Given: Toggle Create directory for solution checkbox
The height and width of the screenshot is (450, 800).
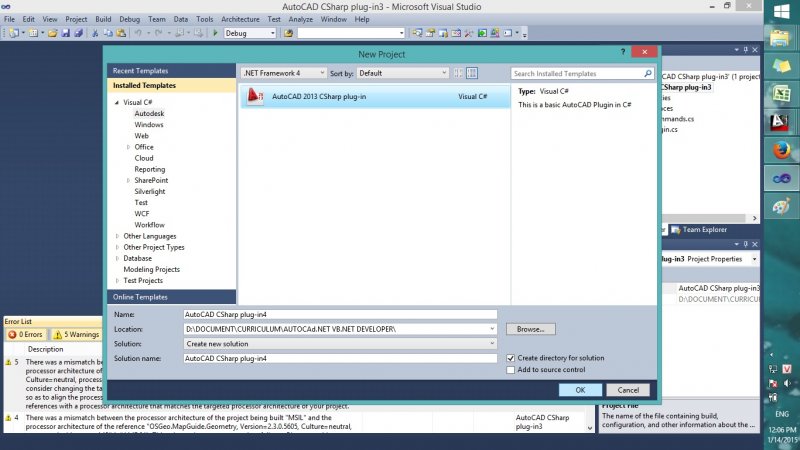Looking at the screenshot, I should [x=511, y=358].
